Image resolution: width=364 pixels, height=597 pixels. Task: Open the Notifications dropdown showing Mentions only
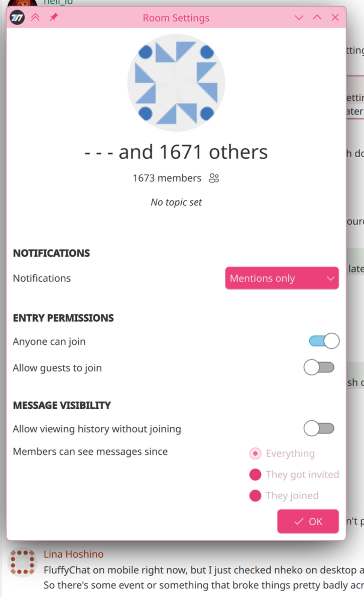pos(282,278)
